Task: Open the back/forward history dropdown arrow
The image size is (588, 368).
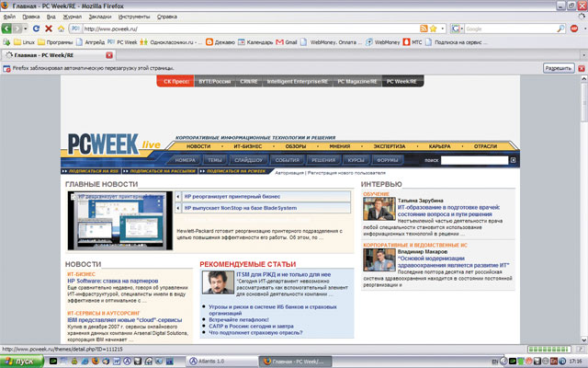Action: (x=26, y=29)
